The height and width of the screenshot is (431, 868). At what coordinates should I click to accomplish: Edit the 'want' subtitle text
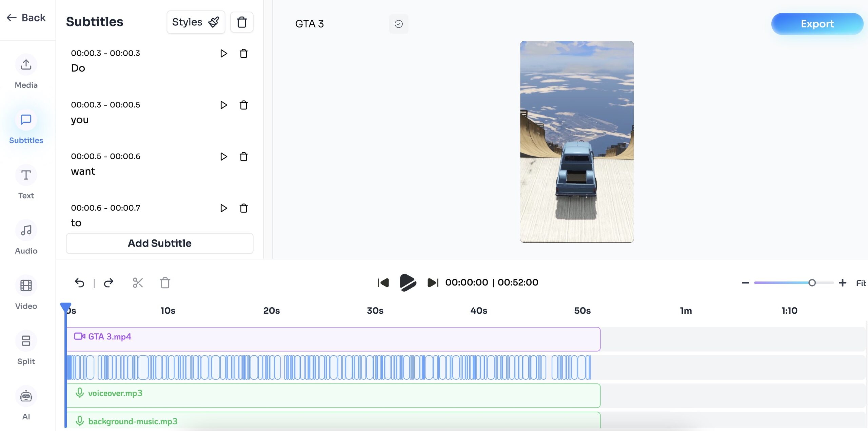(x=83, y=171)
